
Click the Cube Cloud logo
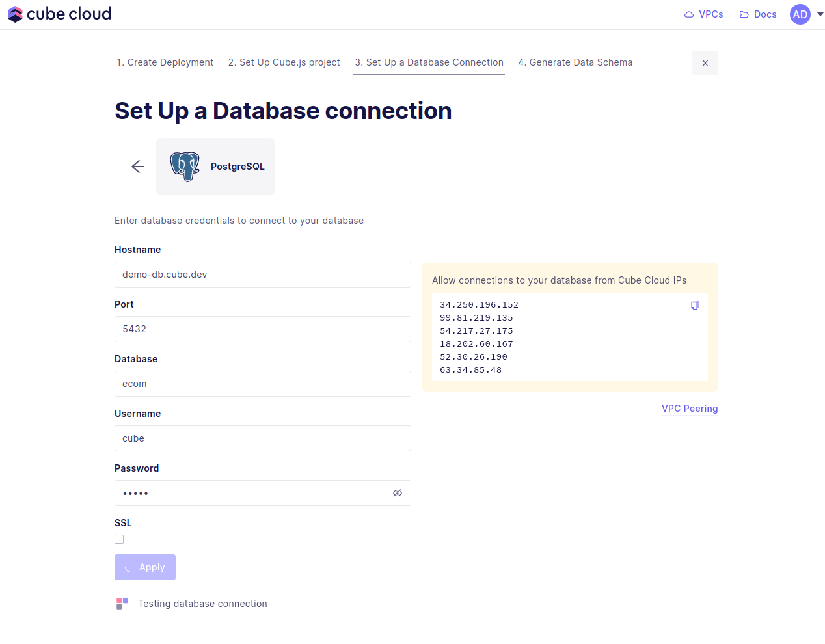59,14
